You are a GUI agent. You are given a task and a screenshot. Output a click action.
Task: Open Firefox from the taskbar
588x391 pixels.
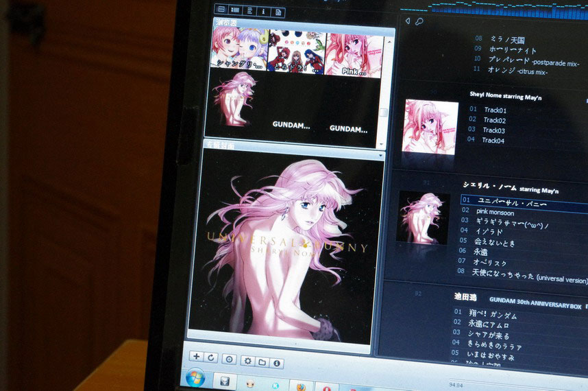point(300,387)
